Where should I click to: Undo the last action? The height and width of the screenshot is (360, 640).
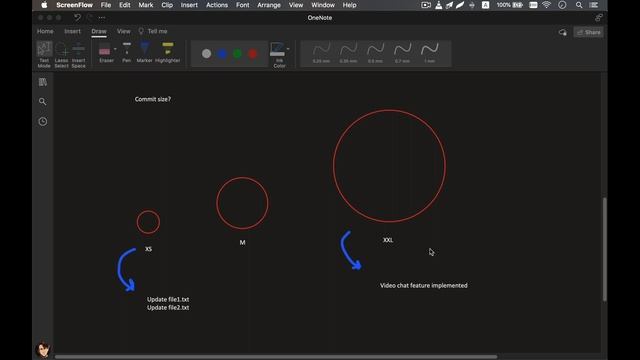77,18
